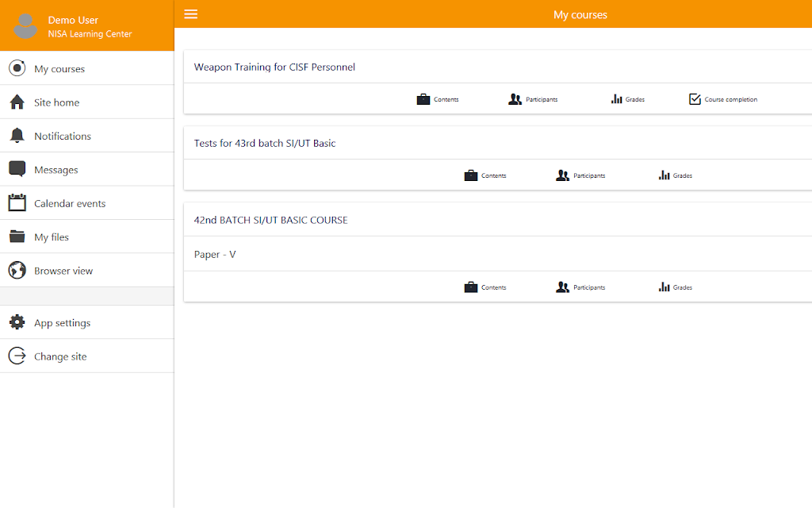
Task: Click the Demo User avatar icon
Action: tap(25, 26)
